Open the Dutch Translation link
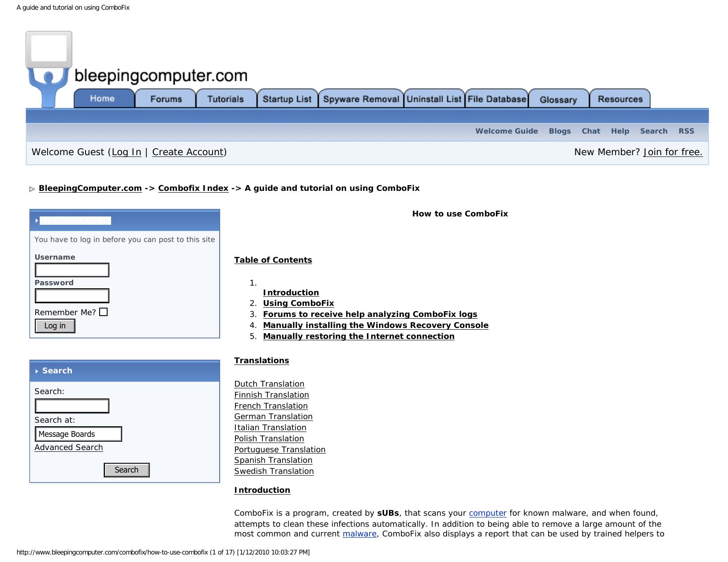728x562 pixels. tap(269, 384)
